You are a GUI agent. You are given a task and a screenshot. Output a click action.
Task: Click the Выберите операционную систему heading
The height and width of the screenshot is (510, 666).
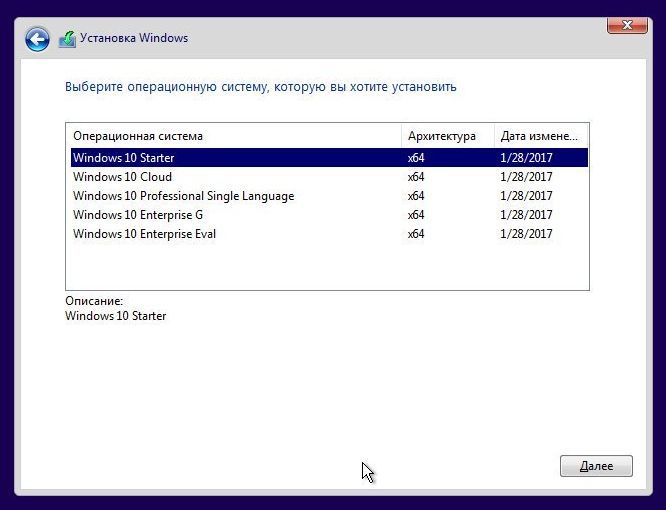pos(260,87)
